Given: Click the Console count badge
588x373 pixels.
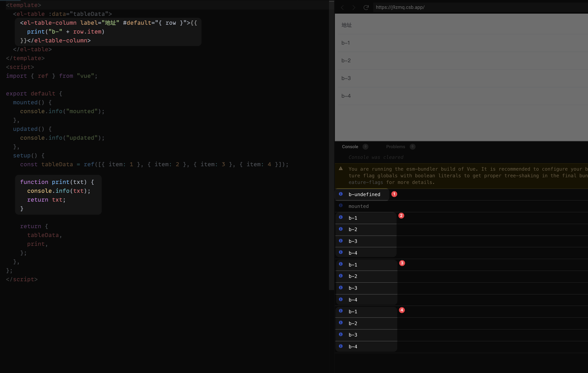Looking at the screenshot, I should tap(365, 147).
